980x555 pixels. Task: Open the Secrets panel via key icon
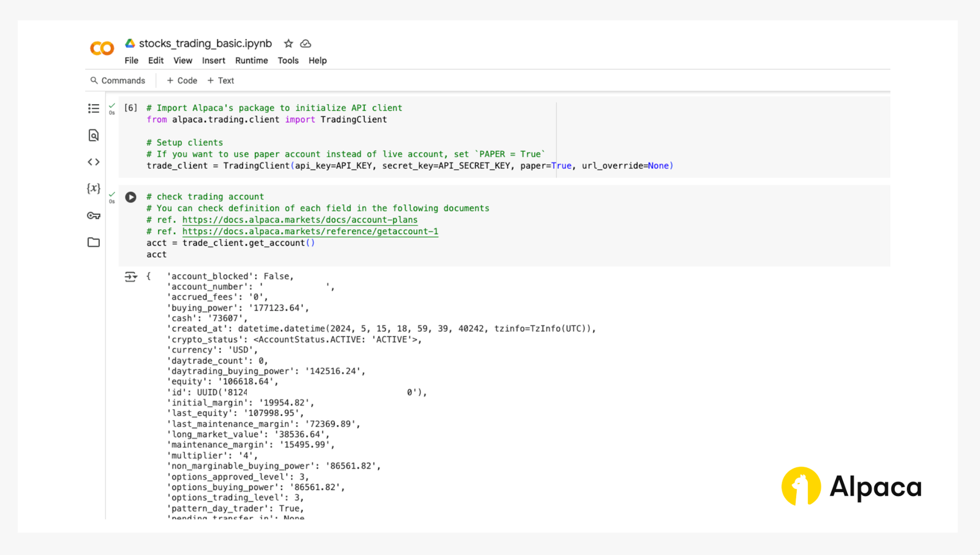coord(93,216)
